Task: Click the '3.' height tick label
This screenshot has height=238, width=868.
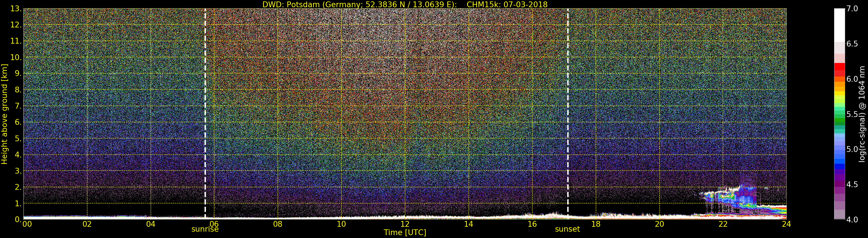Action: tap(18, 171)
